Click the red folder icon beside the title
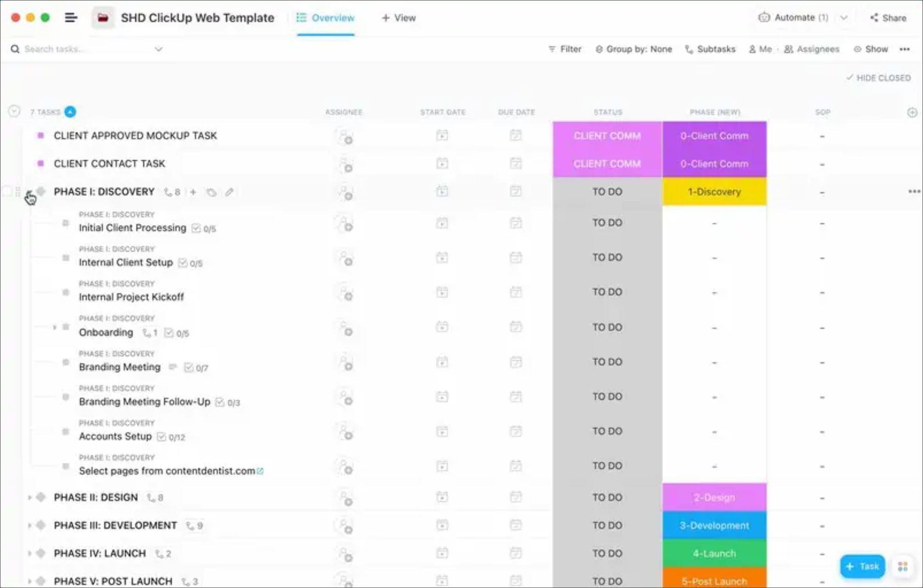Screen dimensions: 923x588 click(x=103, y=18)
